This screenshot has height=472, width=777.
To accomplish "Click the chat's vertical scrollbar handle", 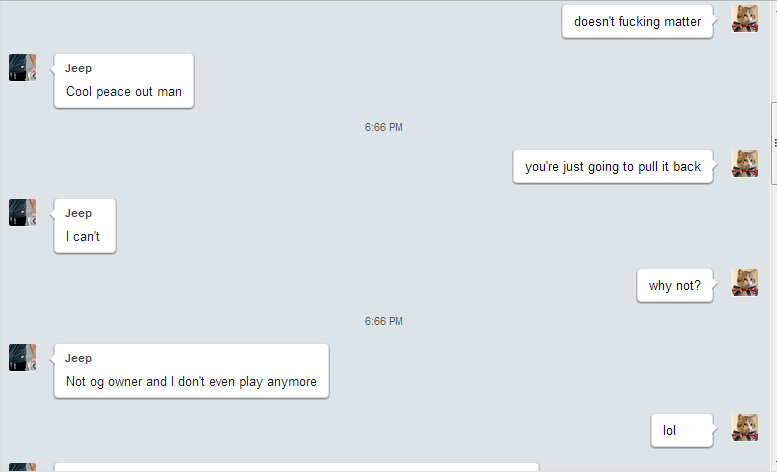I will click(774, 143).
